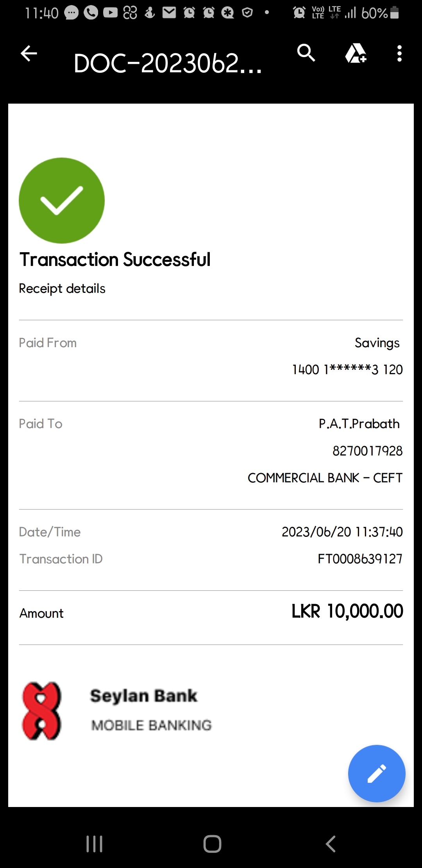This screenshot has height=868, width=422.
Task: Tap the back arrow in the top bar
Action: click(x=29, y=54)
